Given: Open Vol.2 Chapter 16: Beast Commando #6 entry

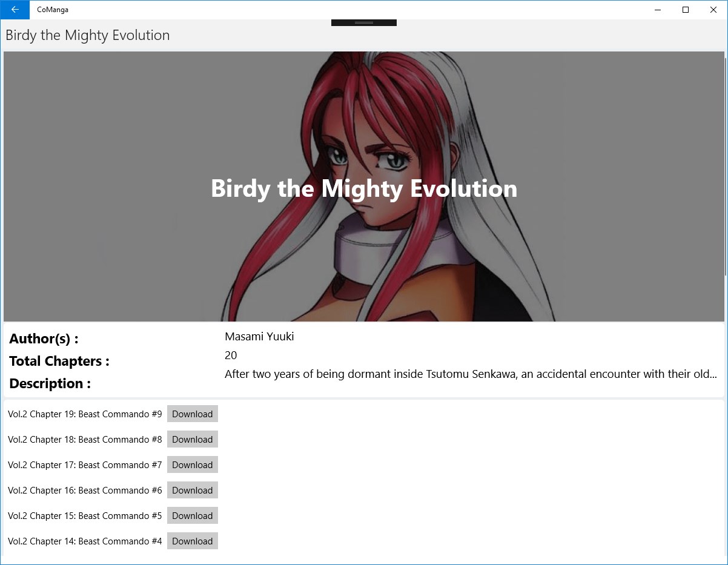Looking at the screenshot, I should (x=85, y=491).
